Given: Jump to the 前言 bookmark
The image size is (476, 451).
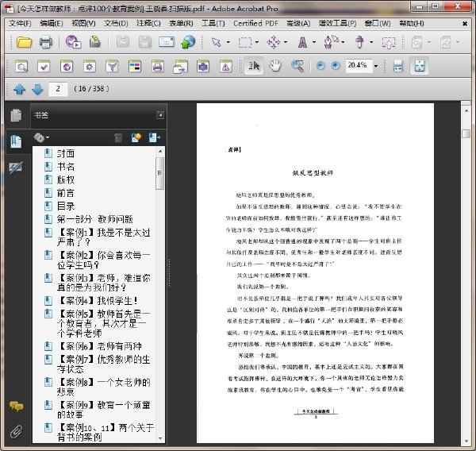Looking at the screenshot, I should pos(66,193).
